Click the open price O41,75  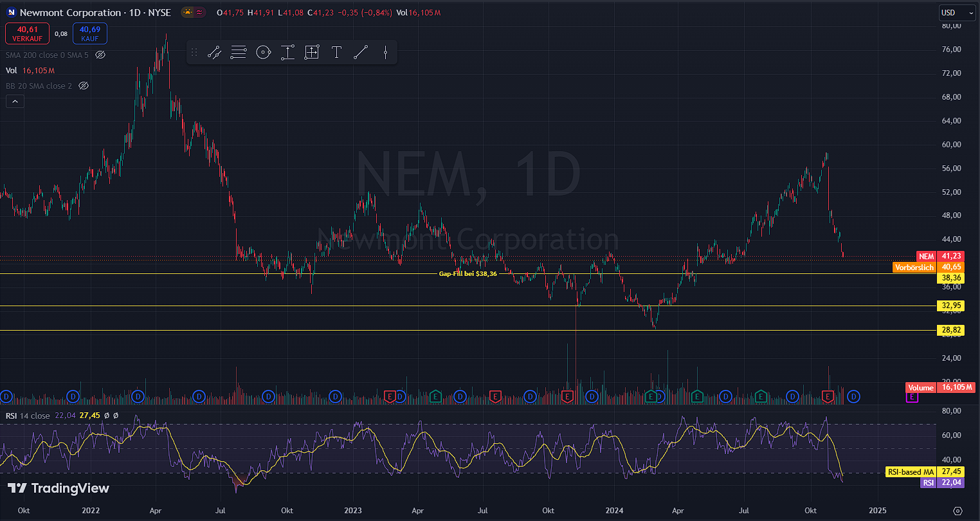pos(230,12)
